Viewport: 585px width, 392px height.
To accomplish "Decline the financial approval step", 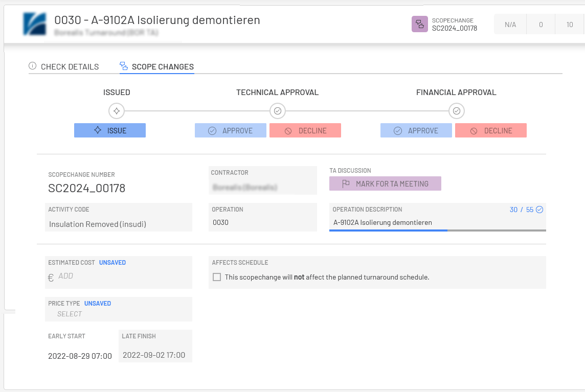I will [x=491, y=131].
